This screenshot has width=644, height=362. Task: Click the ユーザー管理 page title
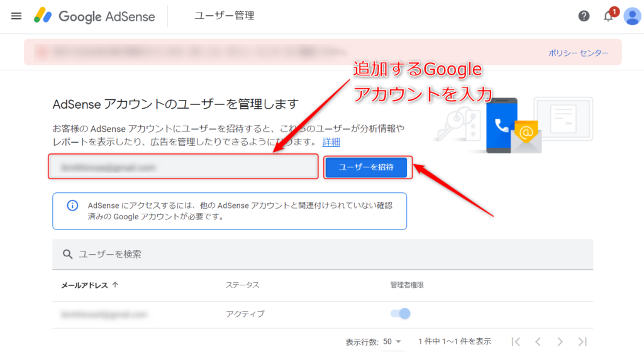(225, 16)
